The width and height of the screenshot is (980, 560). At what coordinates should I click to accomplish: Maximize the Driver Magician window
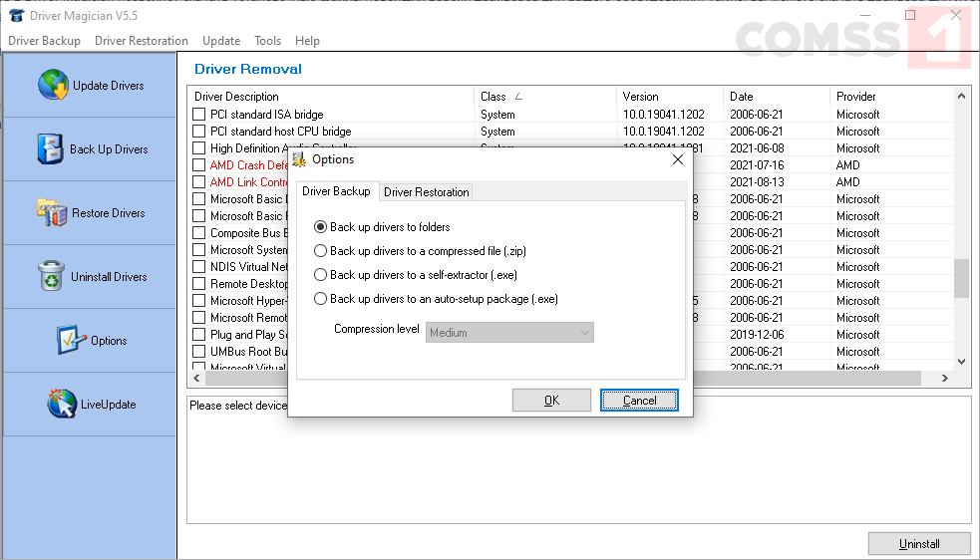[x=910, y=15]
